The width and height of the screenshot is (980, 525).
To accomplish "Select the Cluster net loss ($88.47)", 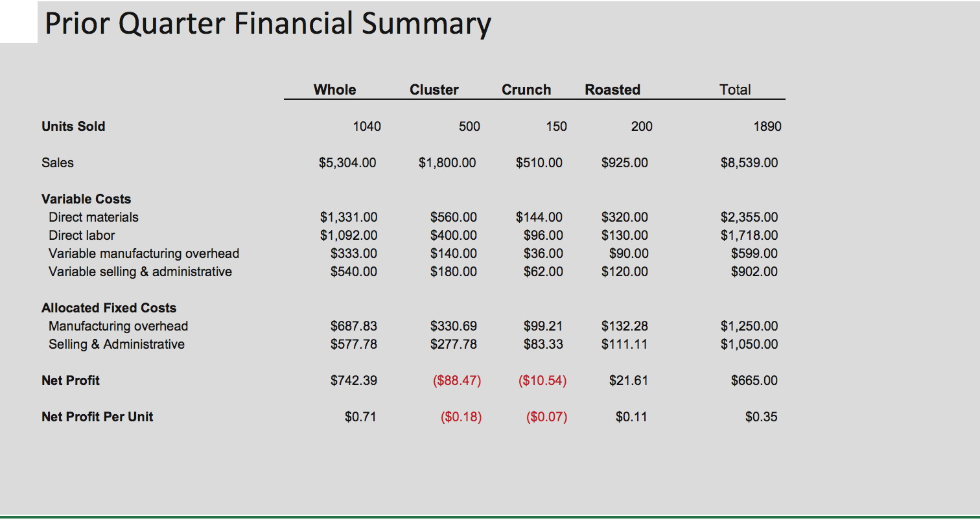I will click(x=457, y=380).
